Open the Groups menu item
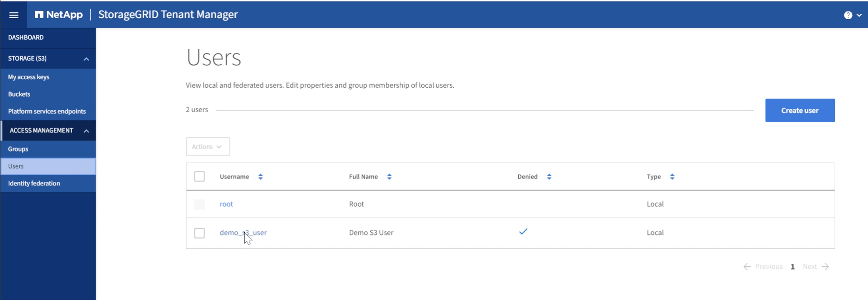The height and width of the screenshot is (300, 868). 18,148
